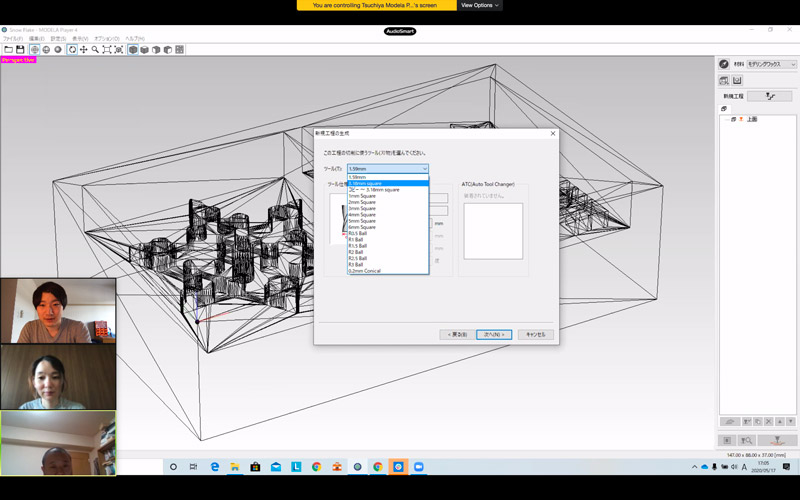Viewport: 800px width, 500px height.
Task: Click the 次へ(N) next button
Action: [x=494, y=335]
